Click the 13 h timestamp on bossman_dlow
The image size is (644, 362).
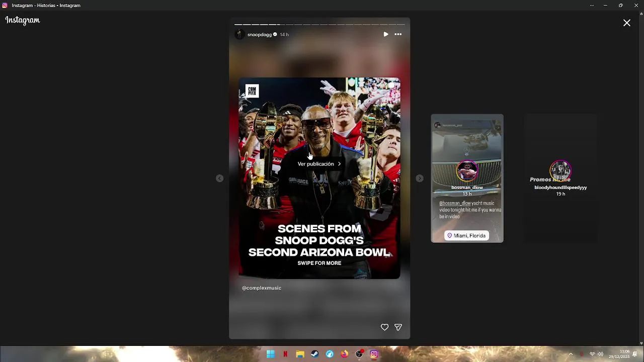(x=467, y=194)
